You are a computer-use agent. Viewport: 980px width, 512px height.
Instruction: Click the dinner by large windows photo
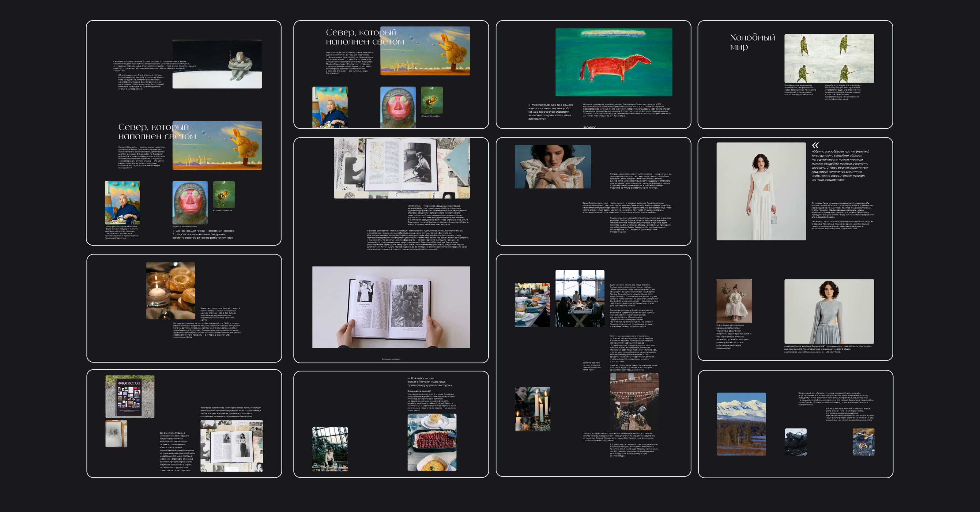(x=579, y=299)
